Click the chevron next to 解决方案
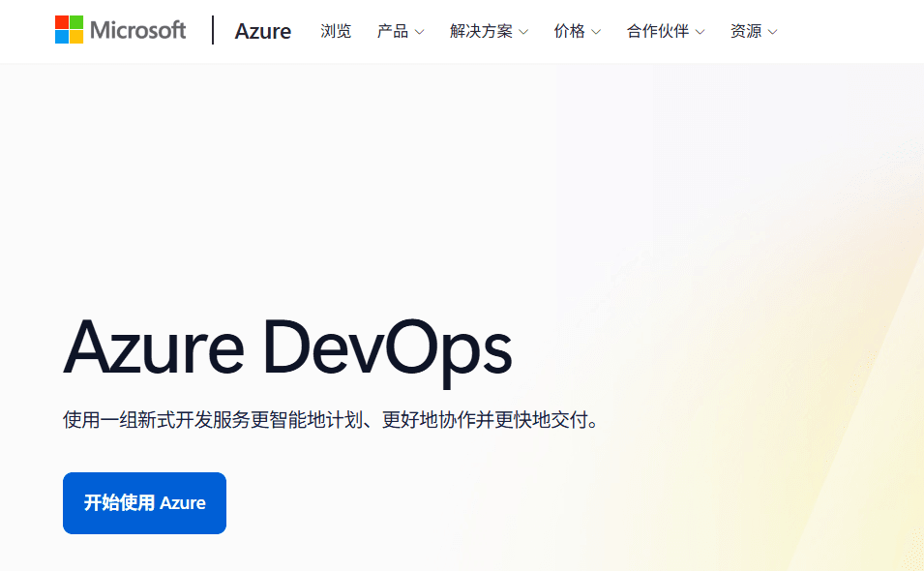Viewport: 924px width, 571px height. pyautogui.click(x=523, y=32)
